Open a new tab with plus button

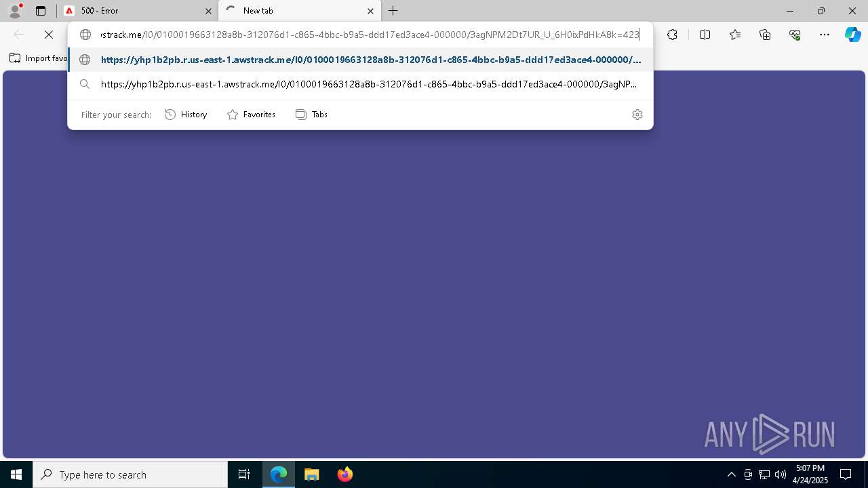pyautogui.click(x=393, y=11)
